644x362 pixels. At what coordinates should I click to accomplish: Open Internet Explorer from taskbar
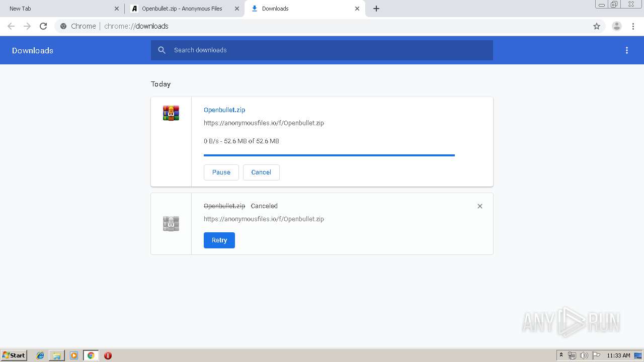[x=40, y=355]
